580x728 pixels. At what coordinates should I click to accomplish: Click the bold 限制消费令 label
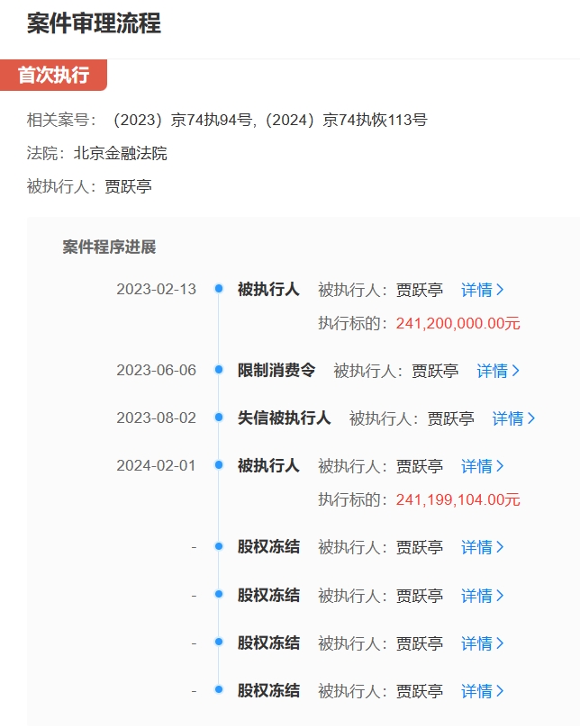(276, 370)
